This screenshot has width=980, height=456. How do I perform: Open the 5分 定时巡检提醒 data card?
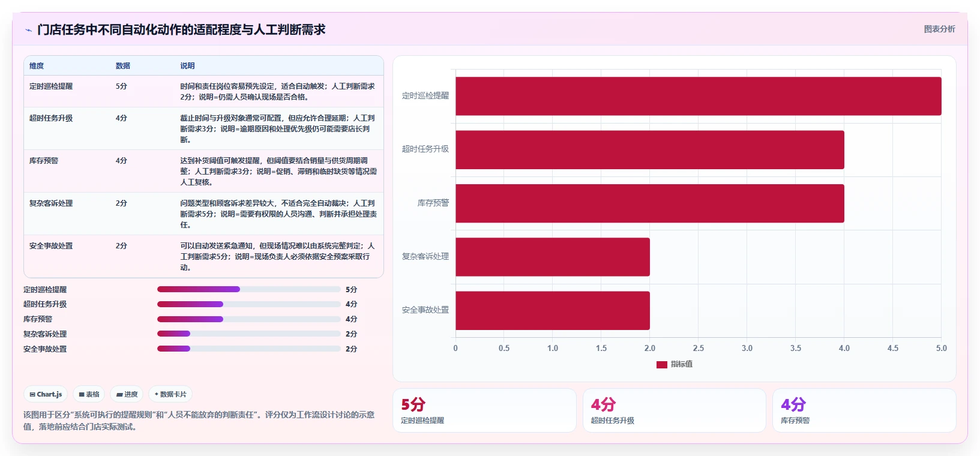[484, 410]
